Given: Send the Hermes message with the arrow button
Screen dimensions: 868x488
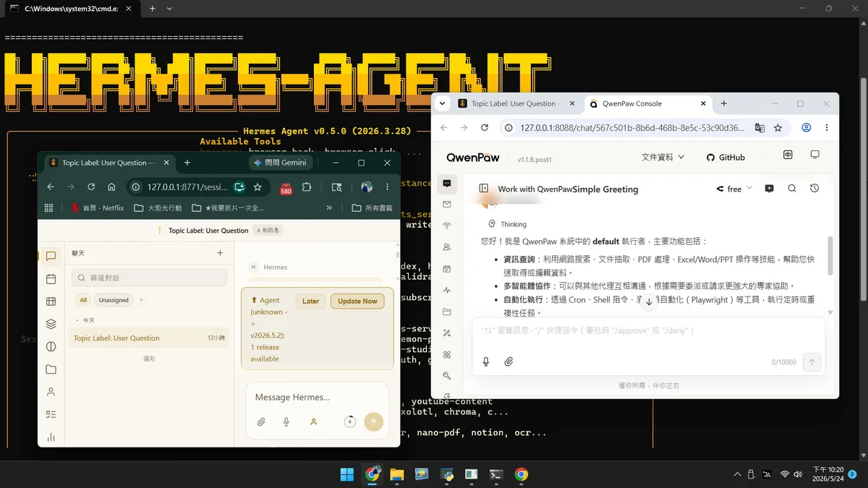Looking at the screenshot, I should pyautogui.click(x=373, y=421).
